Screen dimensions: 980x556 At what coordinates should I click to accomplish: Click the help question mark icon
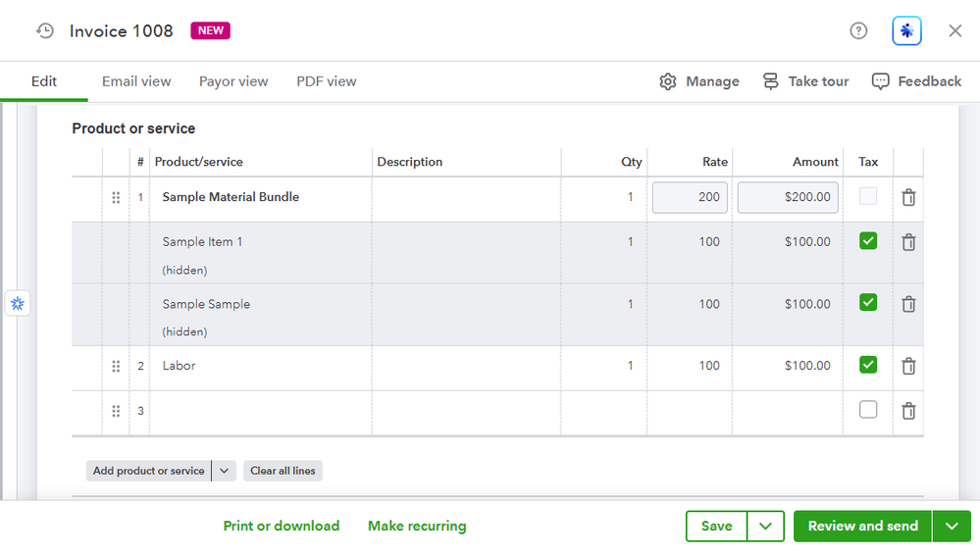pos(858,31)
